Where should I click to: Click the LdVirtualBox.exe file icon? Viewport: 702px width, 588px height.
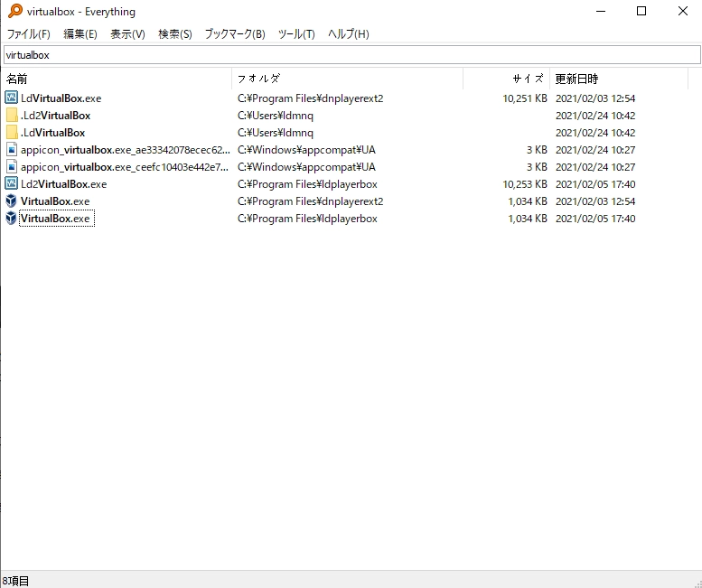[x=12, y=98]
